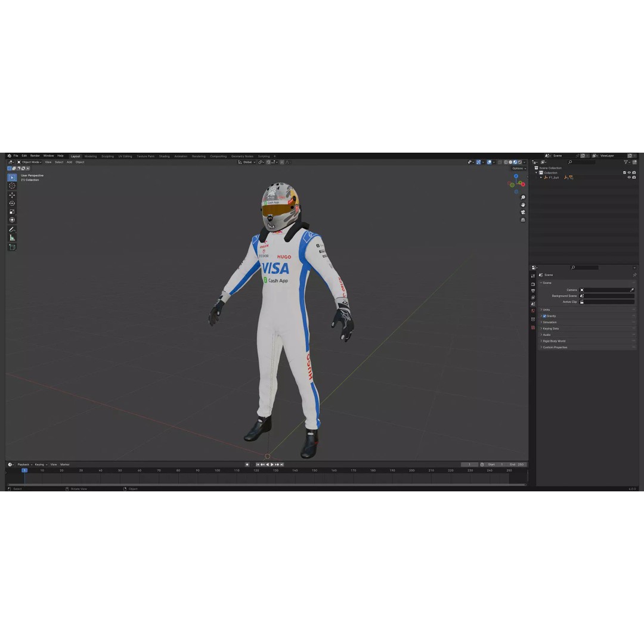
Task: Disable F1_Suit in renders camera icon
Action: [634, 178]
